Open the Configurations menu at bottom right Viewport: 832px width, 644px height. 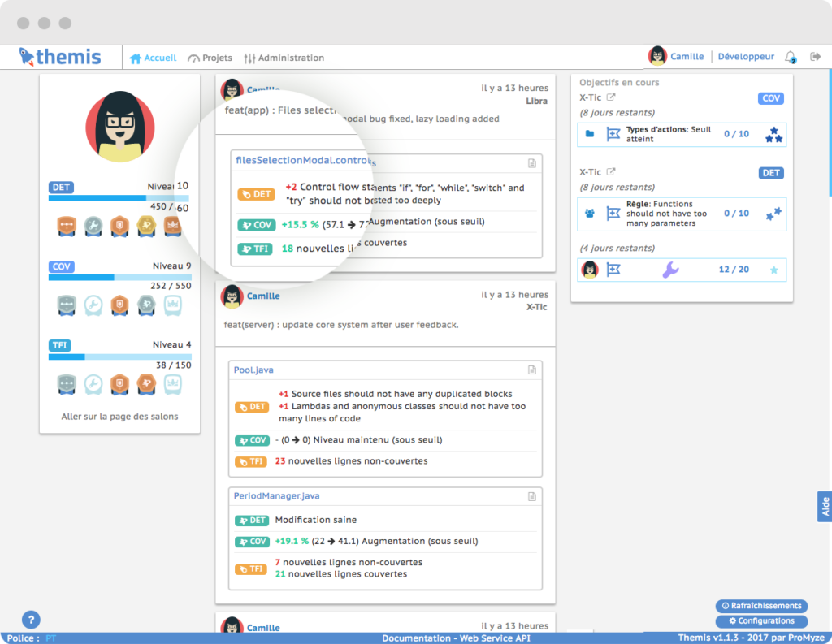[760, 620]
